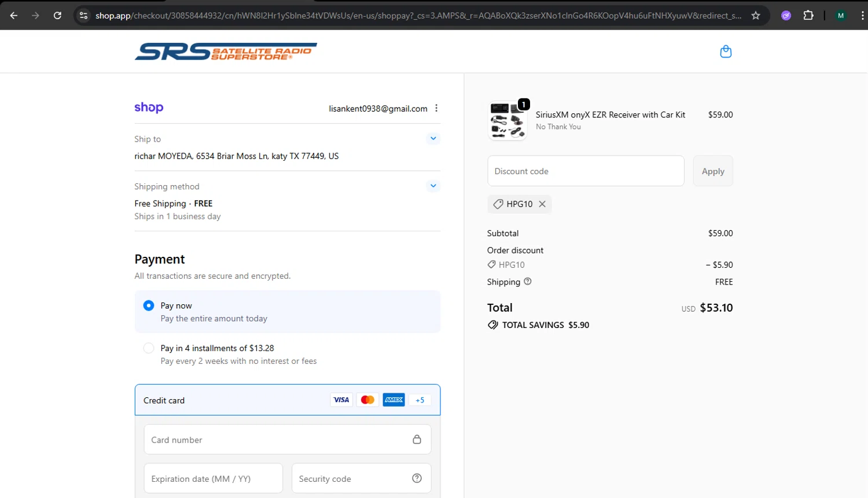This screenshot has width=868, height=498.
Task: Click the Subtotal $59.00 value
Action: coord(720,233)
